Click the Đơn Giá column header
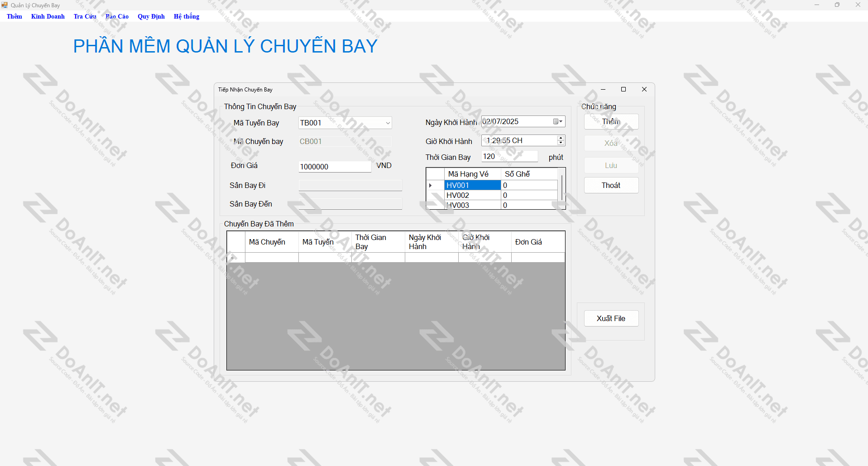The image size is (868, 466). pos(538,242)
